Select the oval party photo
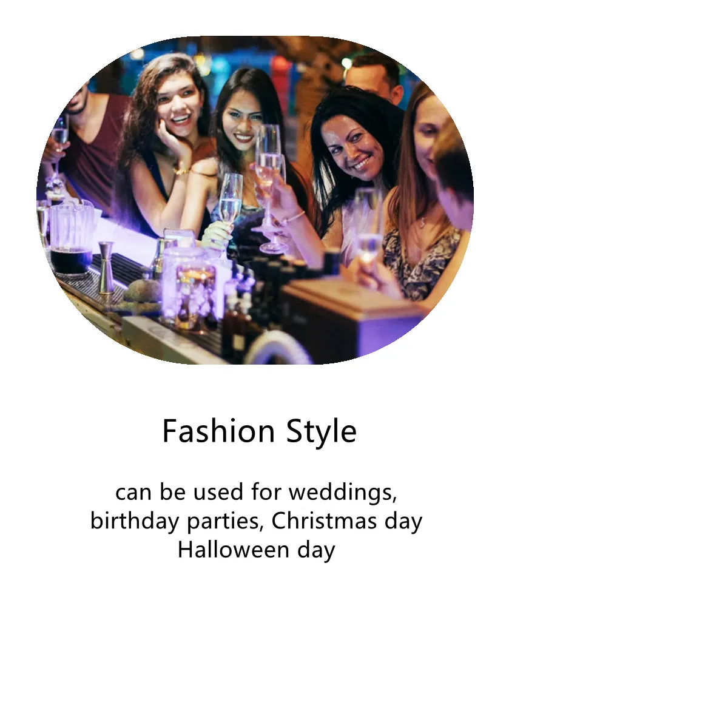This screenshot has height=728, width=728. pos(255,200)
